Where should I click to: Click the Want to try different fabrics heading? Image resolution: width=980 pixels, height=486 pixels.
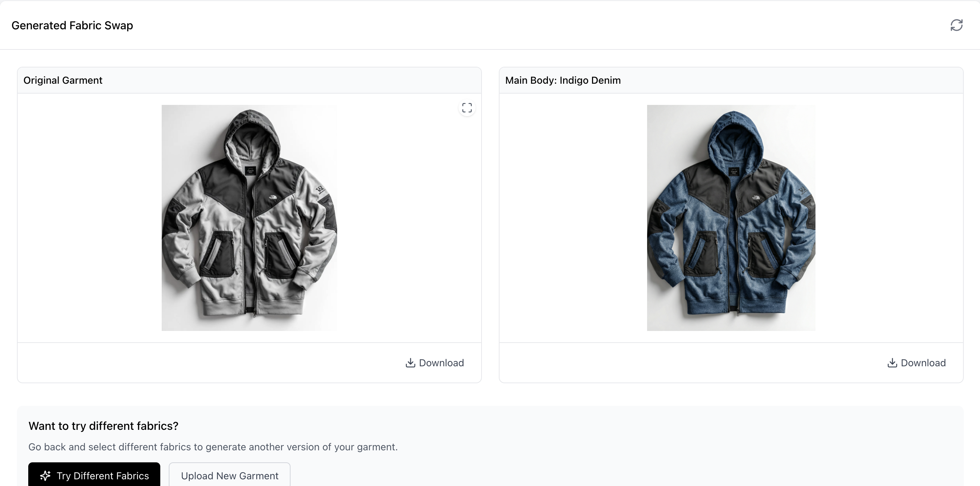coord(103,426)
